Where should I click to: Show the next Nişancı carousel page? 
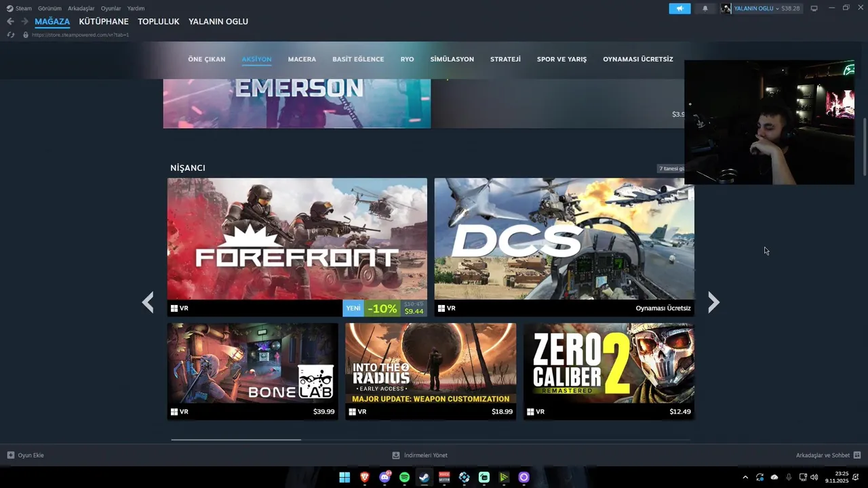(x=713, y=302)
